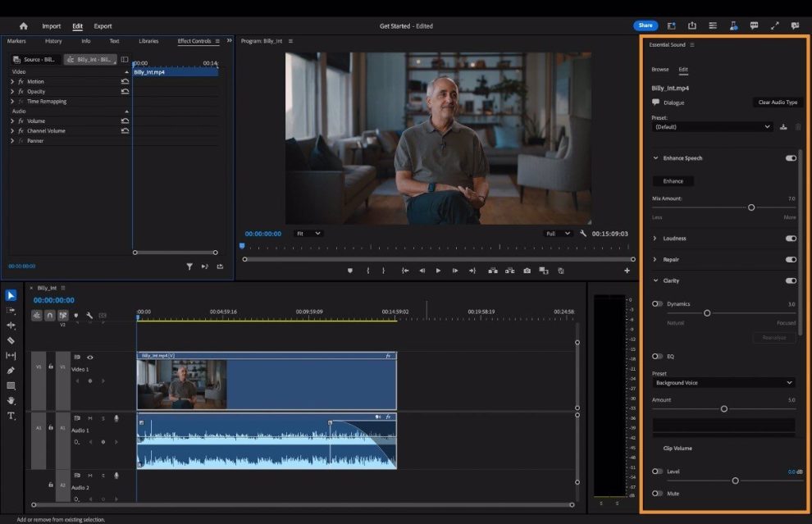Screen dimensions: 812x524
Task: Click the Save Preset icon beside the Preset dropdown
Action: coord(782,127)
